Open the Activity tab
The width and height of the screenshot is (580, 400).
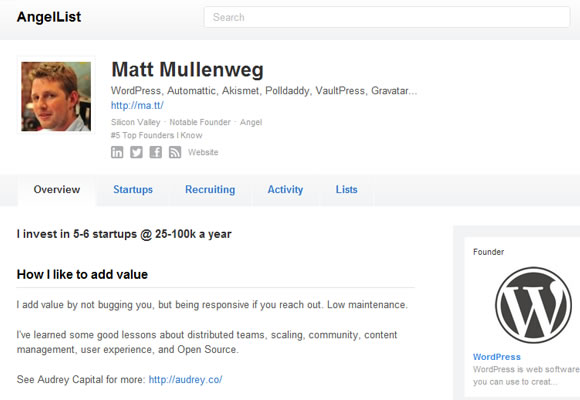click(x=285, y=189)
